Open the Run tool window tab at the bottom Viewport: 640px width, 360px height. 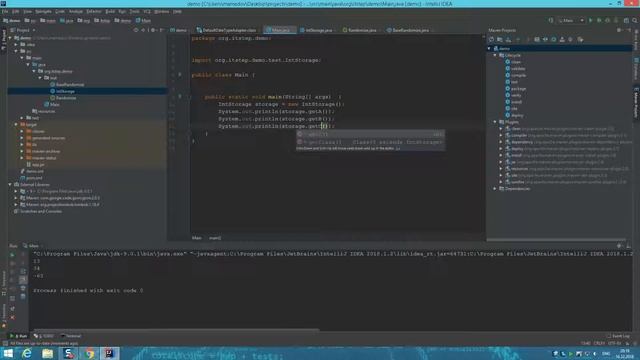pos(18,336)
